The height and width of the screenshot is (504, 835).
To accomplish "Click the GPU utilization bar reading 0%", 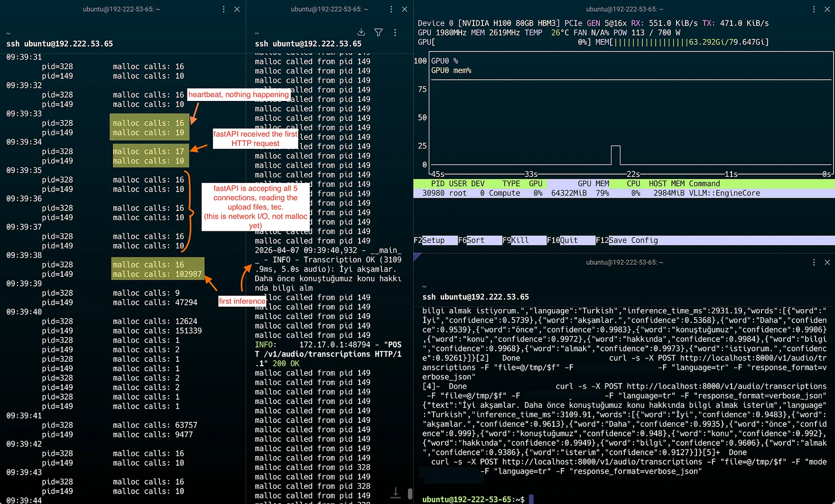I will click(504, 42).
